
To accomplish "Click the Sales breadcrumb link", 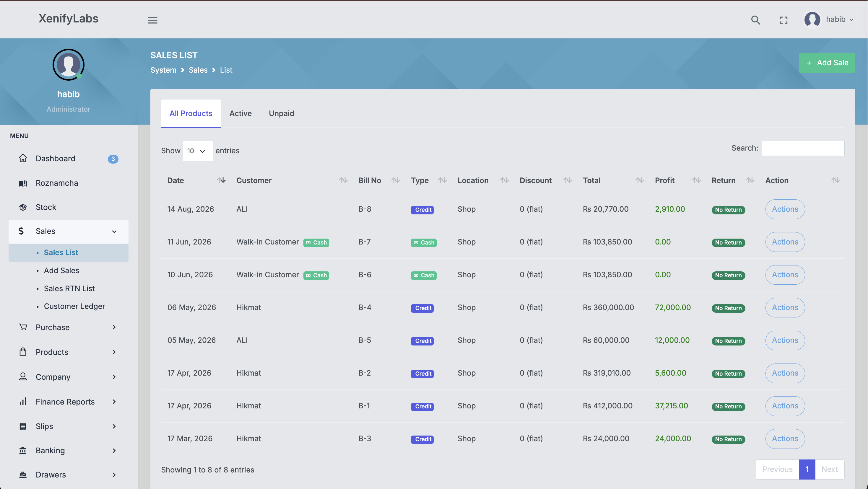I will click(x=198, y=70).
